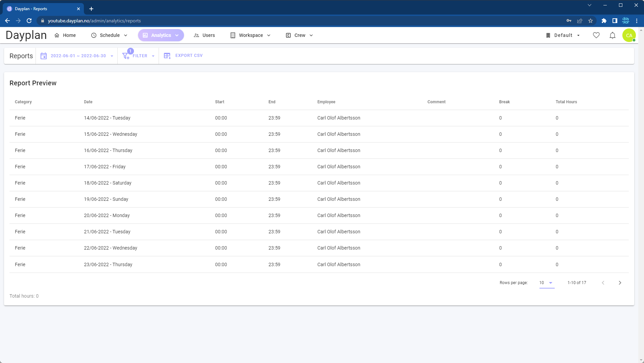Expand the Filter dropdown arrow

coord(153,56)
